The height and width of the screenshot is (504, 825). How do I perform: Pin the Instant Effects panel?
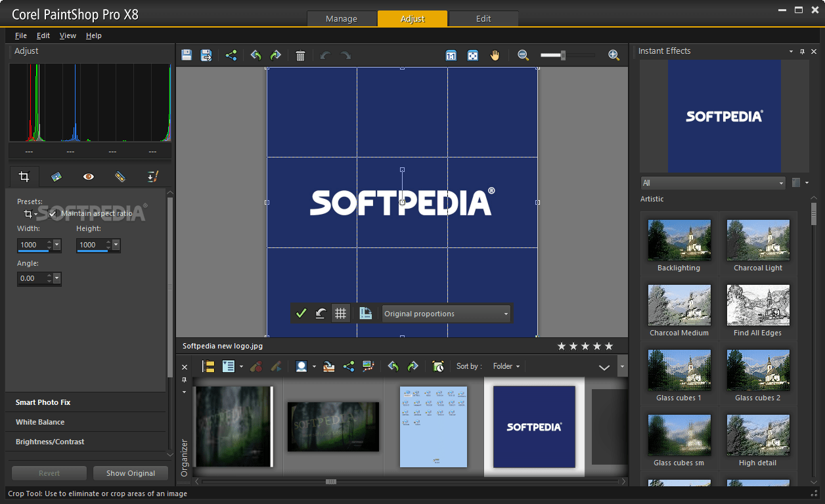click(x=803, y=51)
